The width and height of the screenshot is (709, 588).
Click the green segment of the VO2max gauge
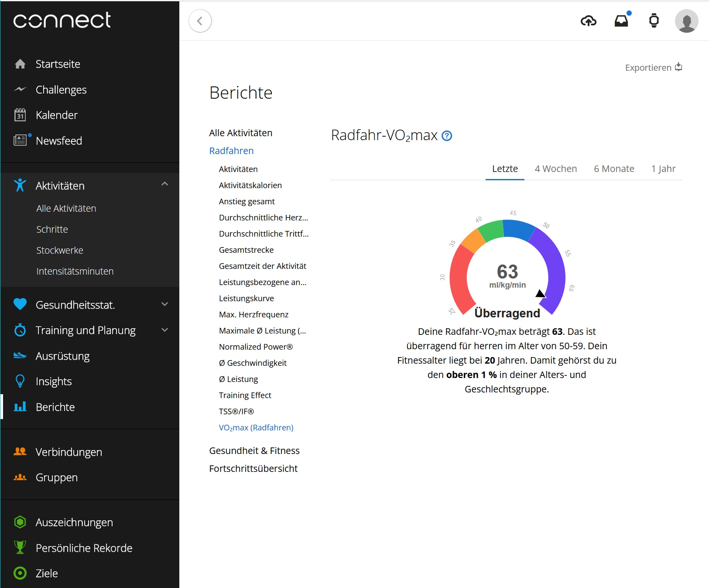492,230
